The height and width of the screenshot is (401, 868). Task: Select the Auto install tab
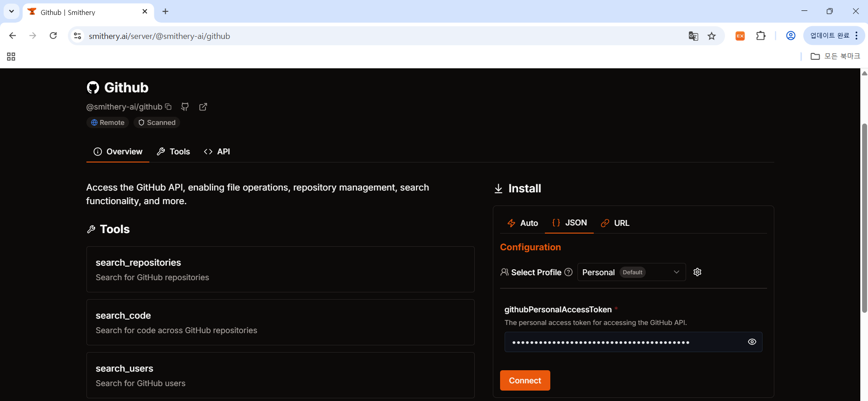tap(523, 223)
